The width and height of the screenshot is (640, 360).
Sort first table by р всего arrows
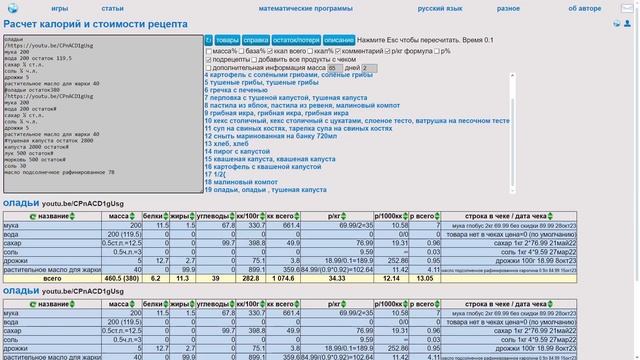437,216
